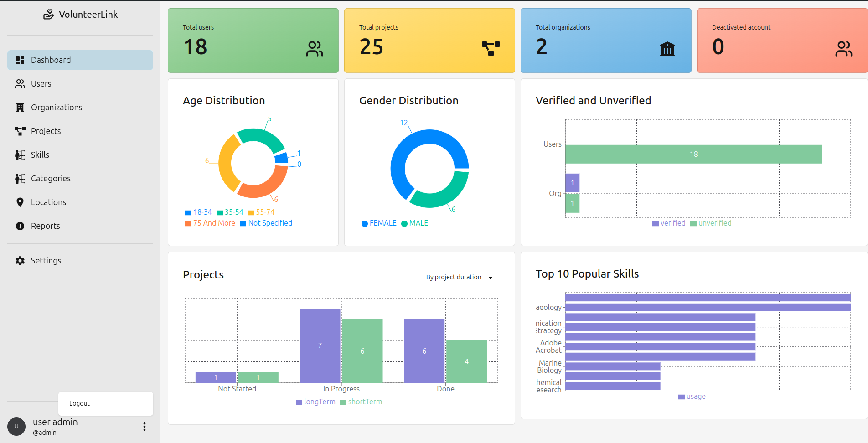
Task: Toggle the usage legend entry
Action: pyautogui.click(x=692, y=397)
